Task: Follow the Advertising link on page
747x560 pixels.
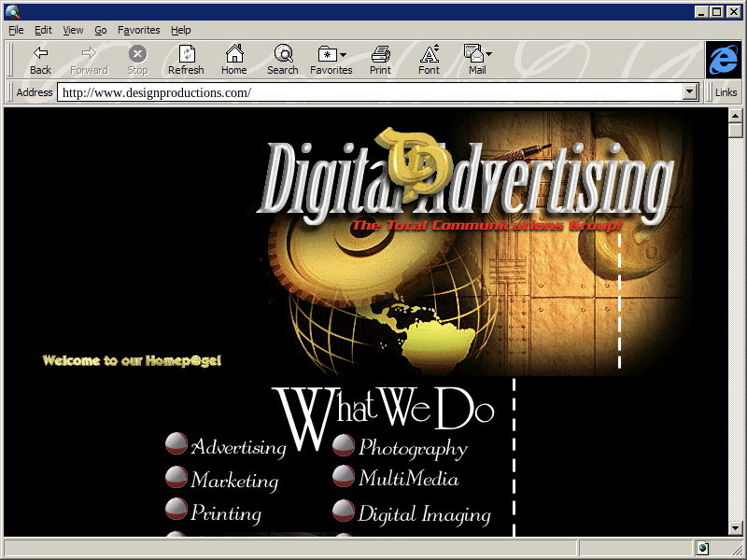Action: [x=238, y=448]
